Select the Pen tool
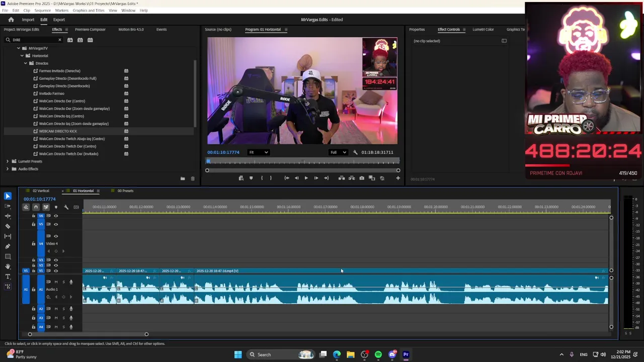 (x=8, y=246)
